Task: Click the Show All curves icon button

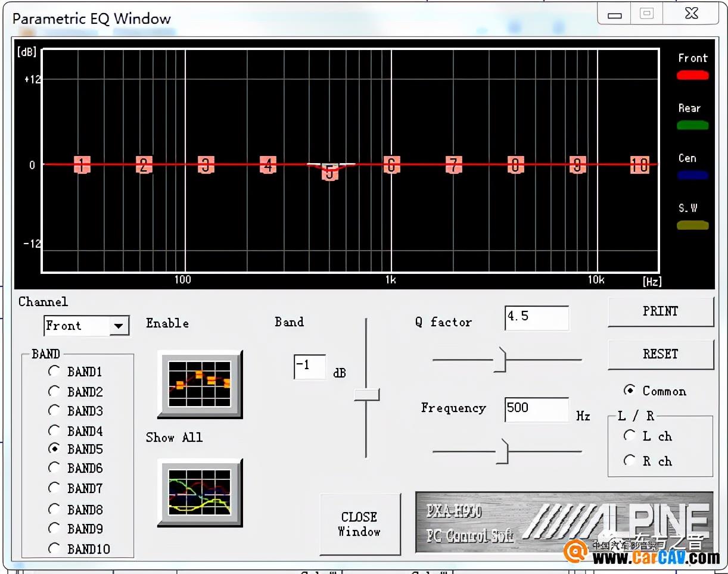Action: 200,492
